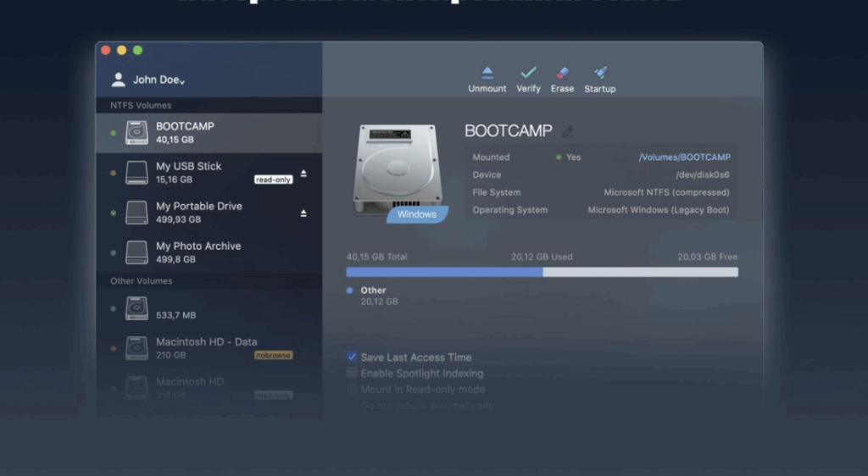Screen dimensions: 868x476
Task: Select Macintosh HD - Data volume
Action: 209,348
